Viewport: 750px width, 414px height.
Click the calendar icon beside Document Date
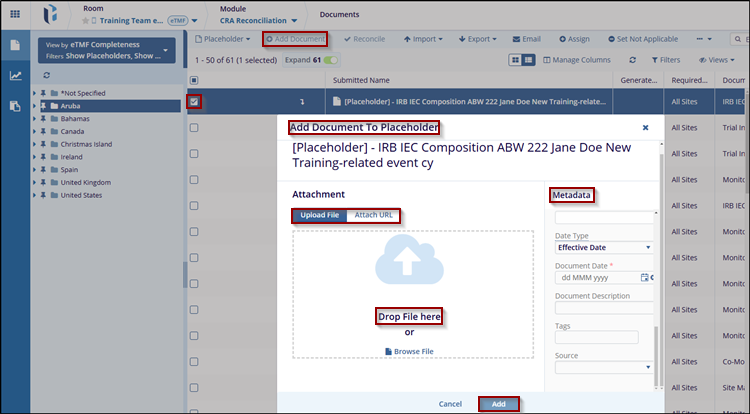coord(645,277)
